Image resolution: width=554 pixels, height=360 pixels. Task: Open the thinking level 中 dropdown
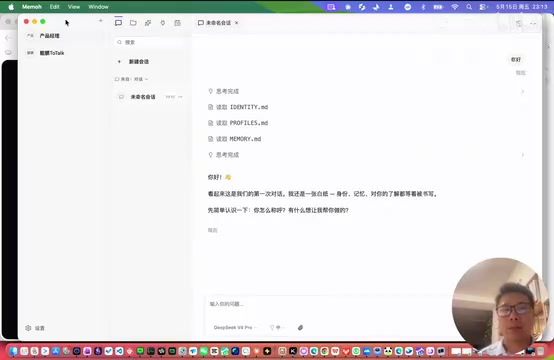point(277,327)
